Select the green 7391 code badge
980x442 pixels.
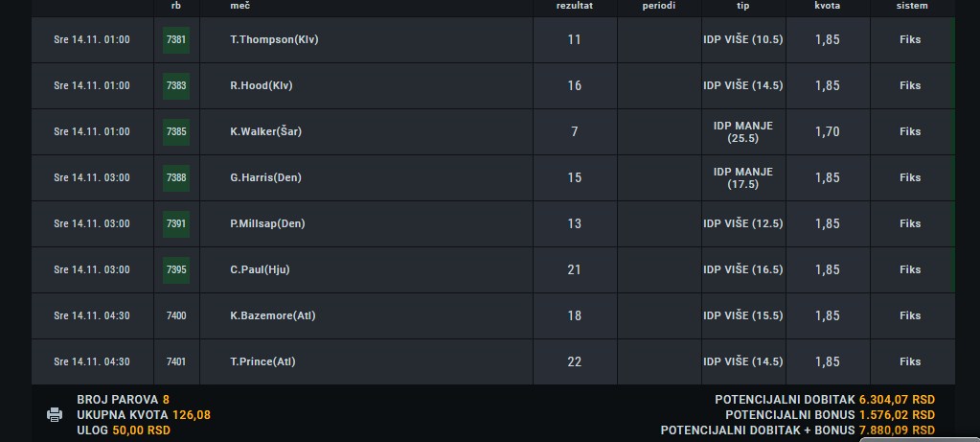click(176, 223)
